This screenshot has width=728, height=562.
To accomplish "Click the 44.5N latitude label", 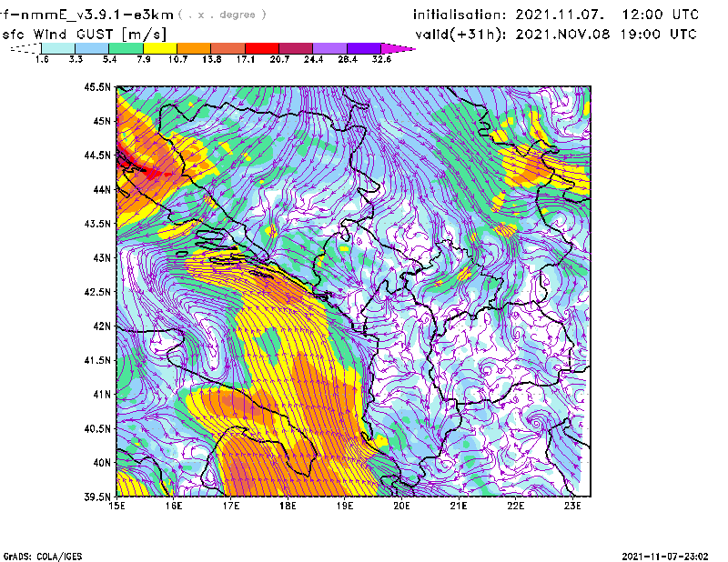I will 97,155.
